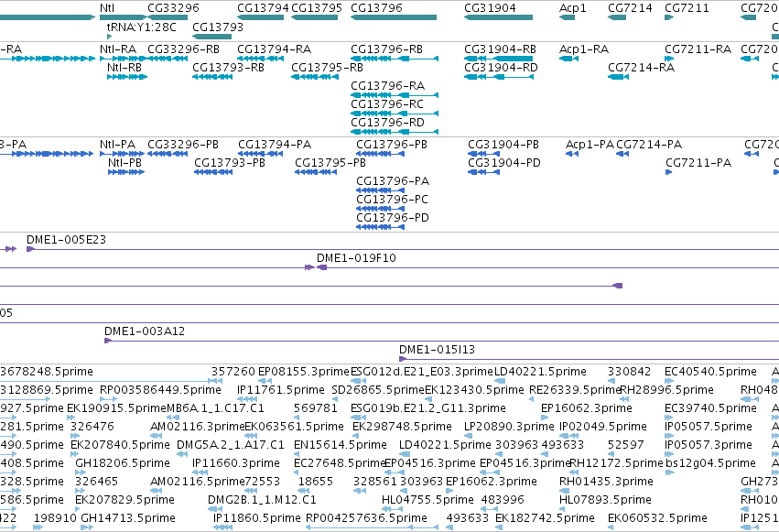
Task: Open EST bs12g04.5prime
Action: 710,463
